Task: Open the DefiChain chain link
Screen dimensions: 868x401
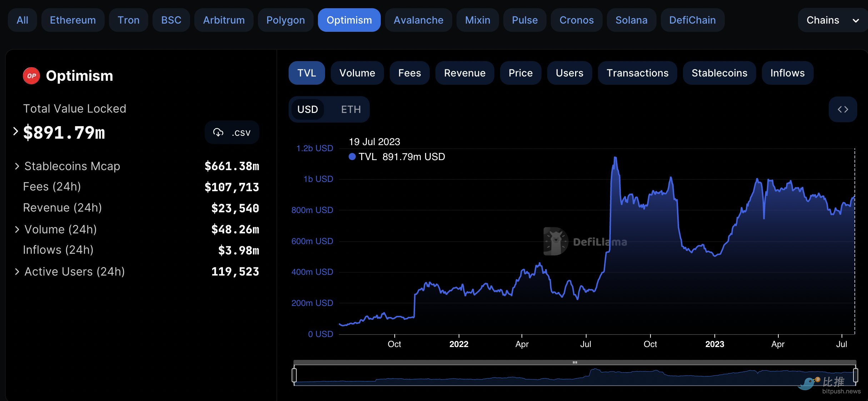Action: point(692,20)
